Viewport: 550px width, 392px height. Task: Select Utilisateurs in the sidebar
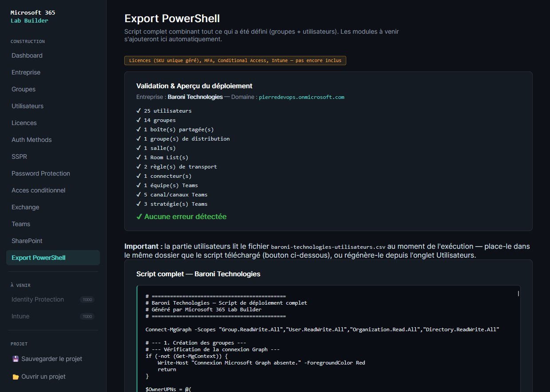coord(53,106)
